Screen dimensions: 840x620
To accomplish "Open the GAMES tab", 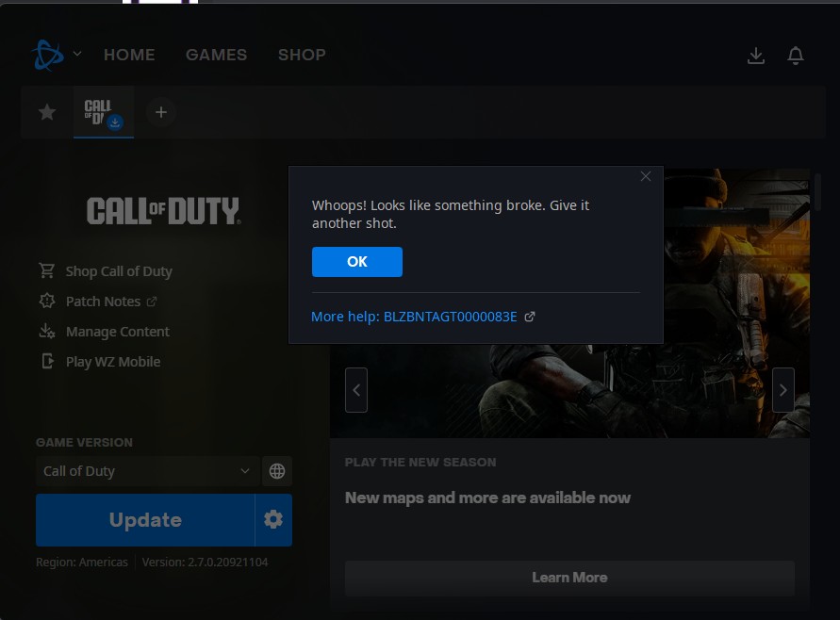I will [217, 55].
